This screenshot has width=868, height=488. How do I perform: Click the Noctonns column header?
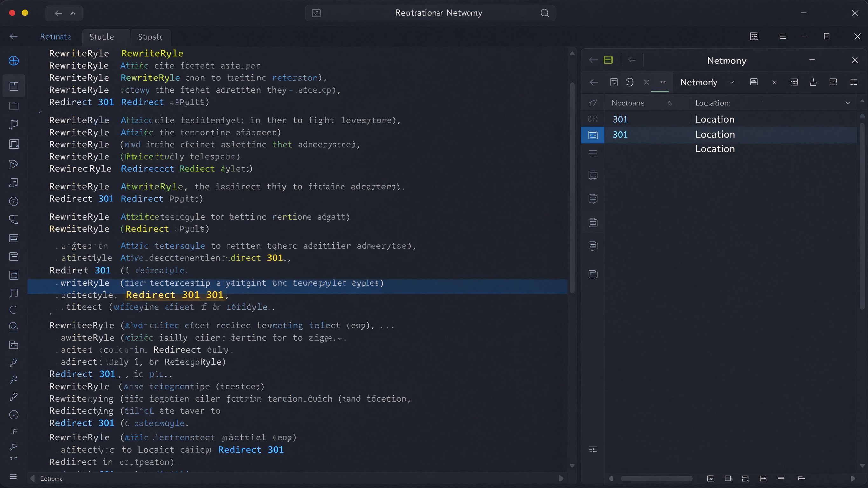tap(628, 103)
